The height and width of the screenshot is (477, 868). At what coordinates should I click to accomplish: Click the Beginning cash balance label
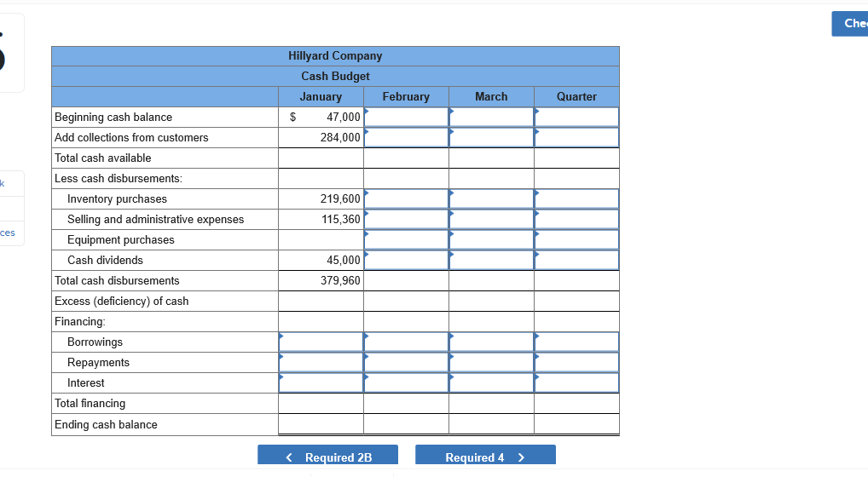pos(113,118)
